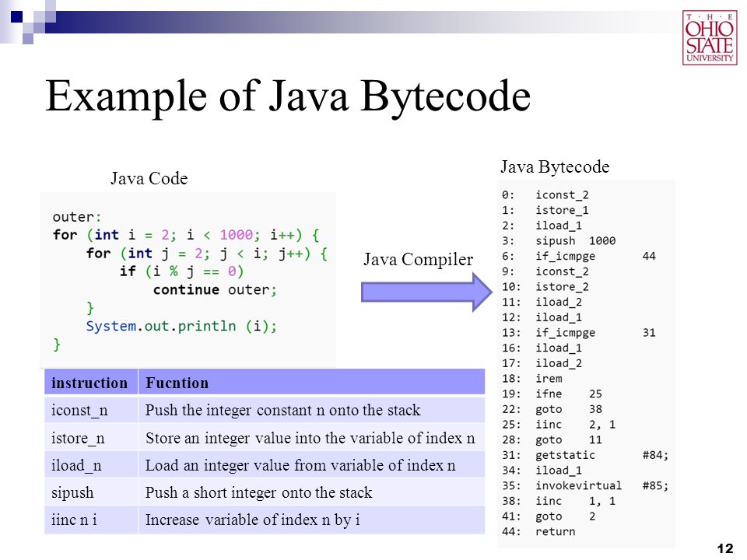Select the "iinc n i" table cell

pyautogui.click(x=91, y=520)
